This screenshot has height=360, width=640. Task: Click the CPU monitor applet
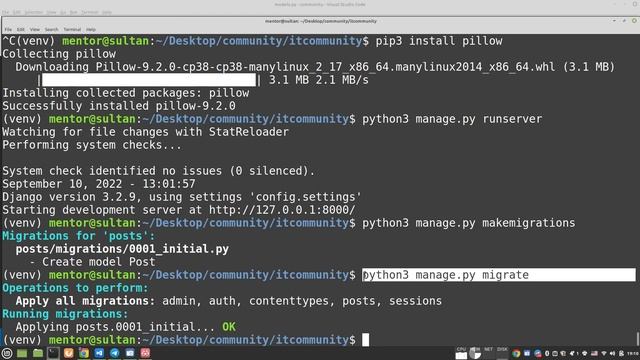(461, 353)
